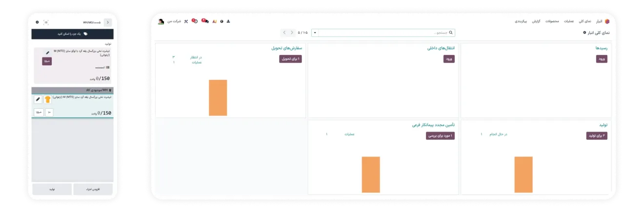Click the user avatar picture
644x213 pixels.
[161, 21]
